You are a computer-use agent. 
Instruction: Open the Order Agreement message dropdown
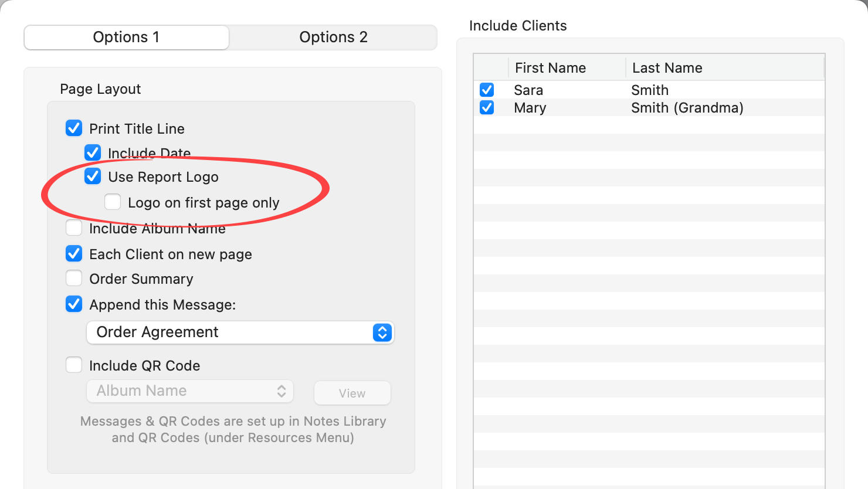pyautogui.click(x=235, y=332)
